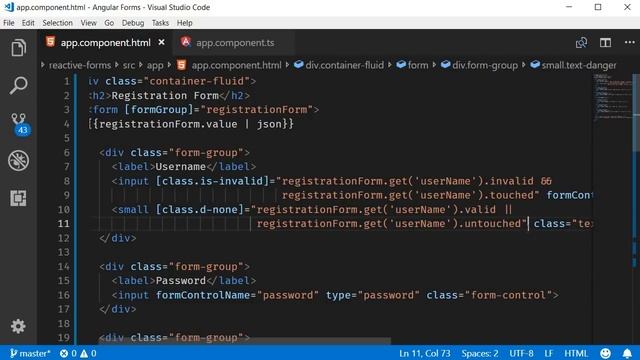
Task: Open the Edit menu
Action: pyautogui.click(x=28, y=23)
